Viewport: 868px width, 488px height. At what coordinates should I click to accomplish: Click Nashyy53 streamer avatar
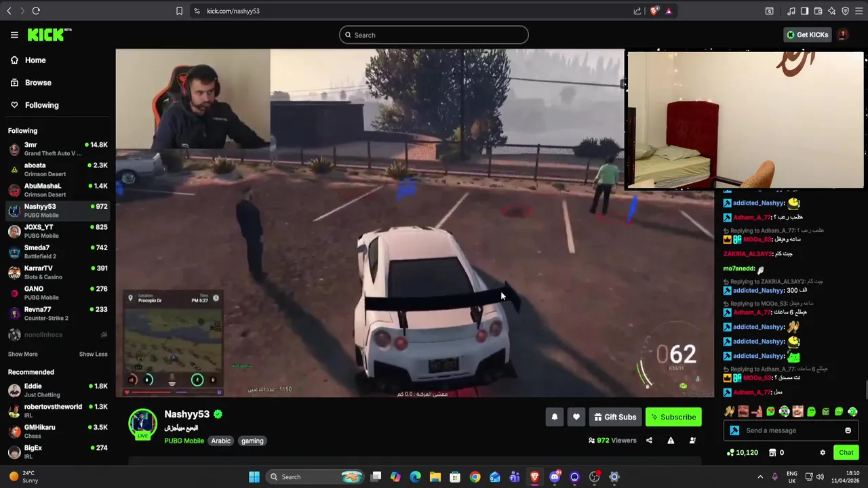coord(142,424)
